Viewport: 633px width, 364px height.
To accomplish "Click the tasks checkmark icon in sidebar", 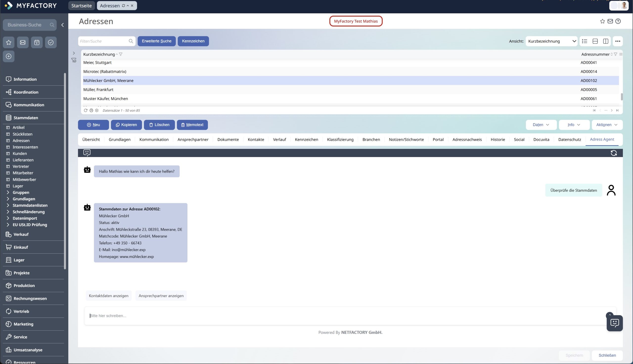I will [50, 42].
